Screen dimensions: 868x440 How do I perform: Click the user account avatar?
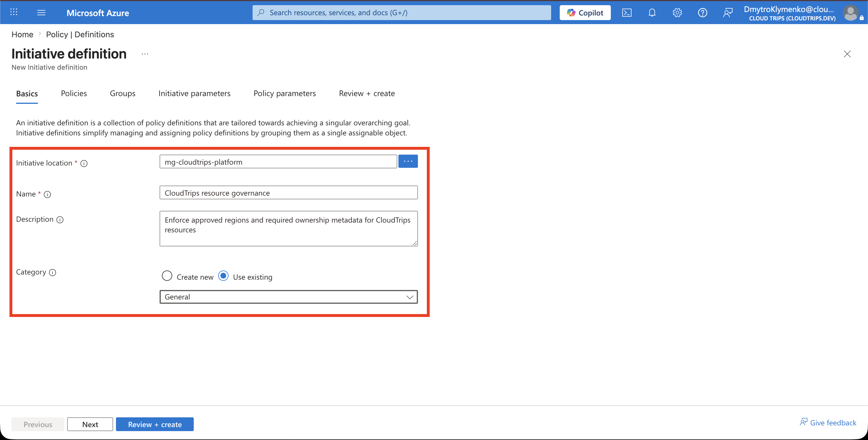(x=850, y=13)
